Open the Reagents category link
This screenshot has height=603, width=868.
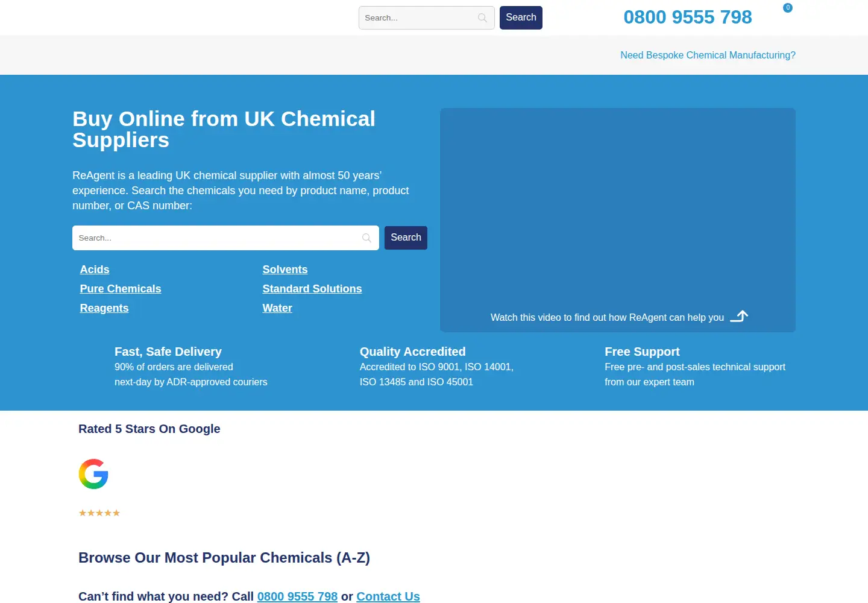[x=104, y=308]
